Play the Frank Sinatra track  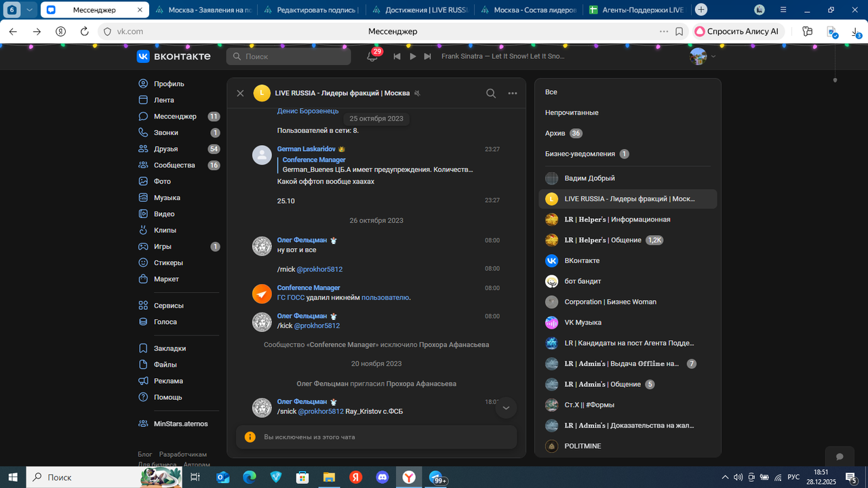(412, 56)
